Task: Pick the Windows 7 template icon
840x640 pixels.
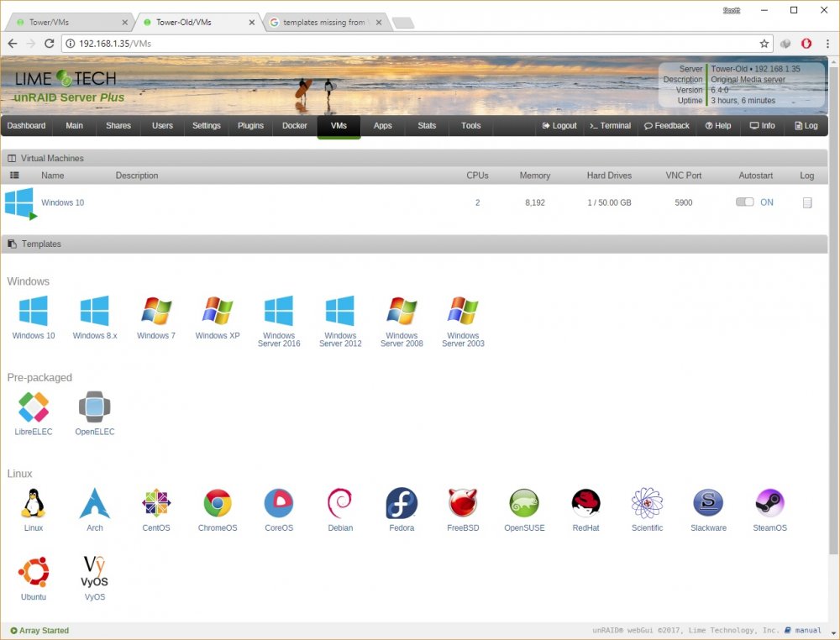Action: tap(156, 311)
